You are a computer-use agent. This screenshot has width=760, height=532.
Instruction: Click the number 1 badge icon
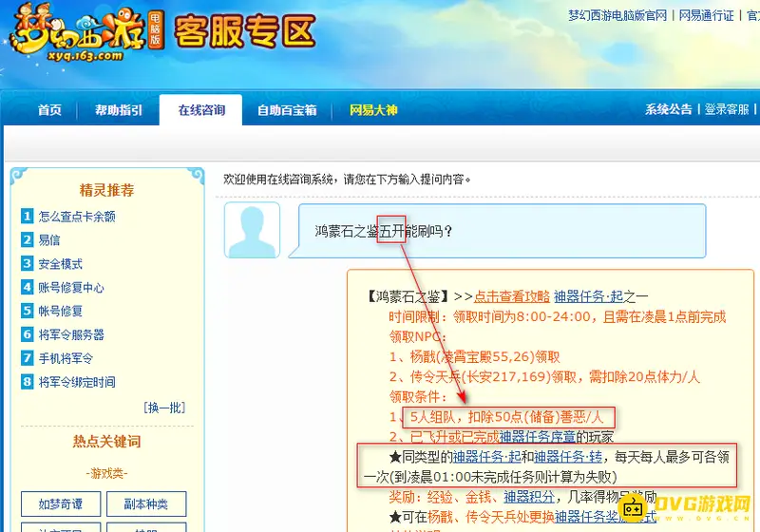tap(28, 216)
